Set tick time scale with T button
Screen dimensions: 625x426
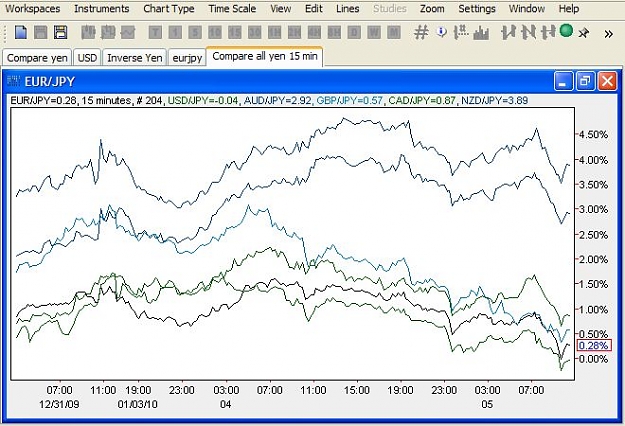(x=155, y=32)
